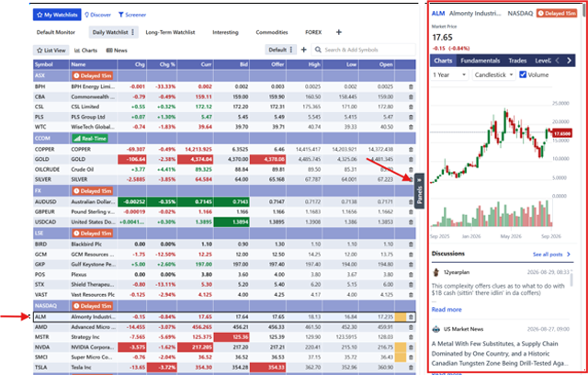This screenshot has width=588, height=375.
Task: Delete the STX row with trash icon
Action: (411, 285)
